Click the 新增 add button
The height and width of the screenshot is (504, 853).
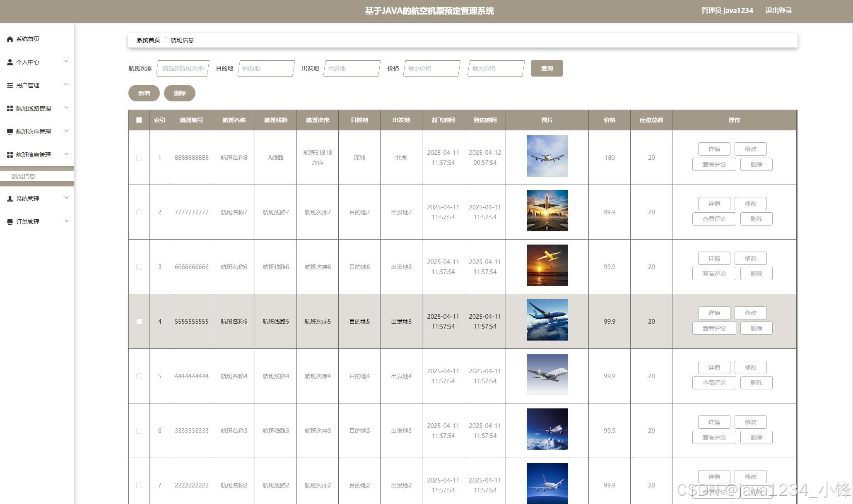click(144, 93)
